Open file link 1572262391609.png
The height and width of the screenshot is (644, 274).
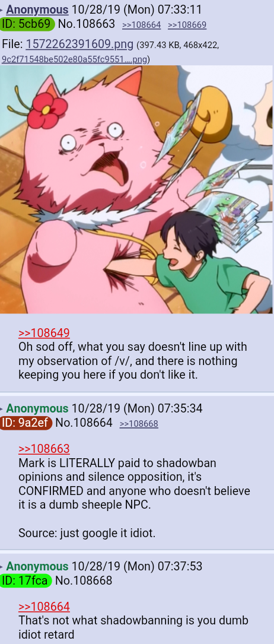79,43
